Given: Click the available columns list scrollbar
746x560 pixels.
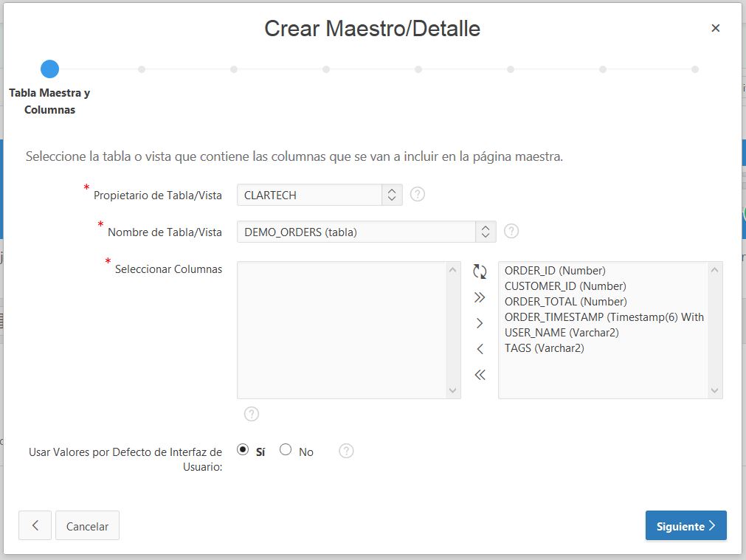Looking at the screenshot, I should [714, 328].
